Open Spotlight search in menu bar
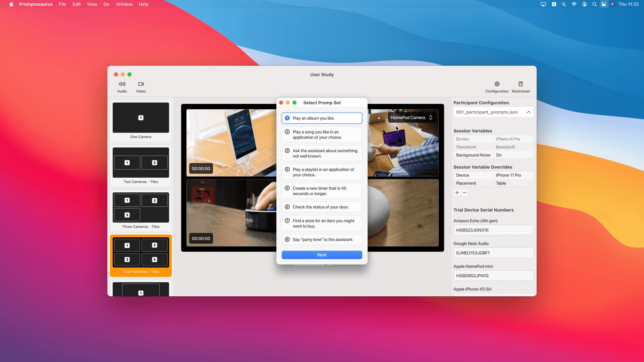644x362 pixels. click(595, 4)
